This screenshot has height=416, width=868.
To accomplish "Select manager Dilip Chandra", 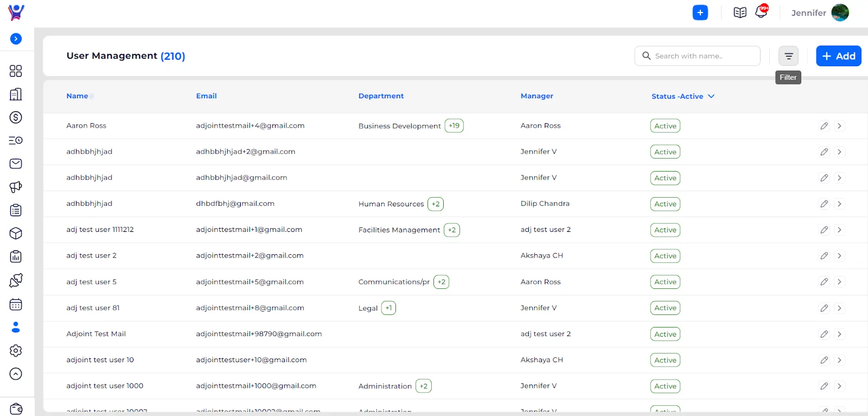I will pos(545,204).
